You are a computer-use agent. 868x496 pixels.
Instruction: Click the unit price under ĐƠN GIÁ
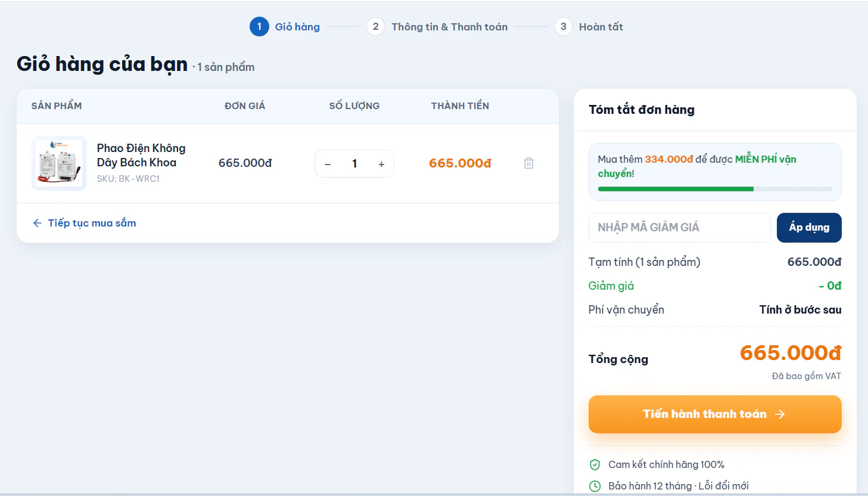[x=245, y=163]
